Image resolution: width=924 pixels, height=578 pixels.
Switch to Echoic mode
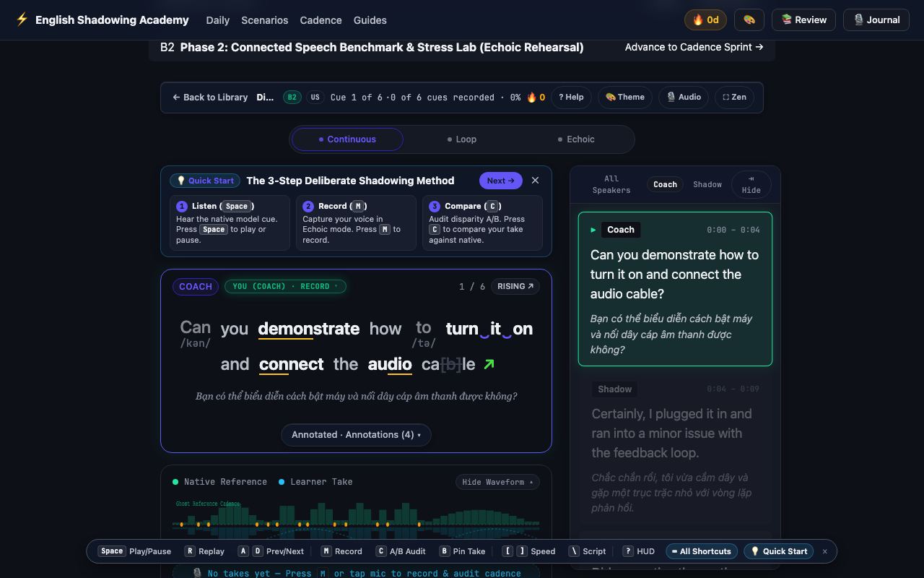(576, 139)
